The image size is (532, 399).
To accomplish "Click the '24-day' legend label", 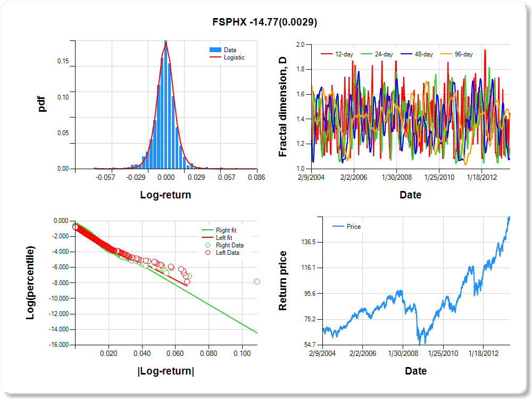I will click(x=384, y=54).
